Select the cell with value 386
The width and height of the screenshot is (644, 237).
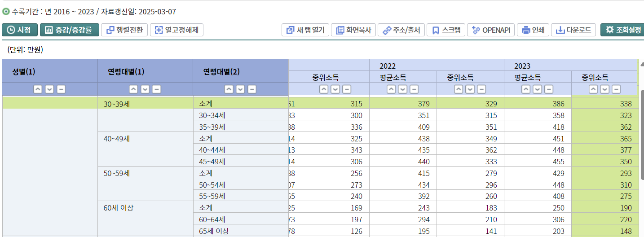click(538, 104)
